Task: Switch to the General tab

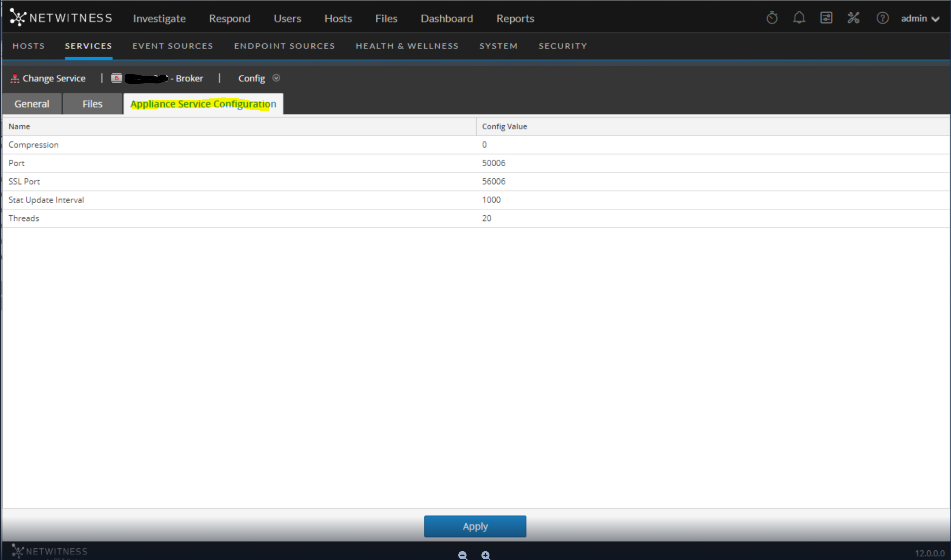Action: tap(32, 104)
